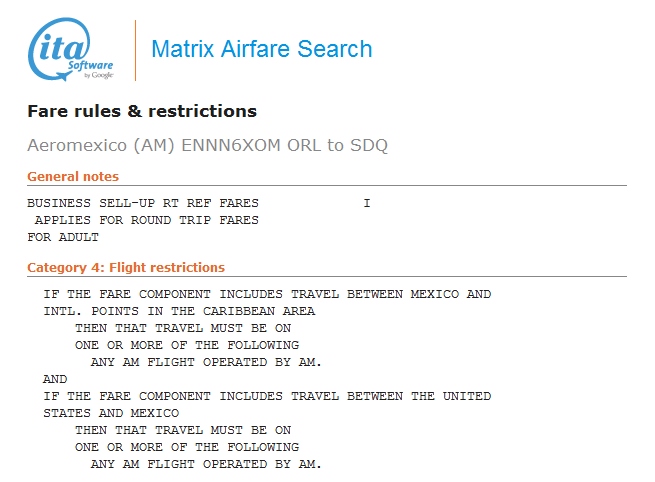Image resolution: width=655 pixels, height=482 pixels.
Task: Click the line mentioning TRAVEL BETWEEN MEXICO AND
Action: click(x=267, y=294)
